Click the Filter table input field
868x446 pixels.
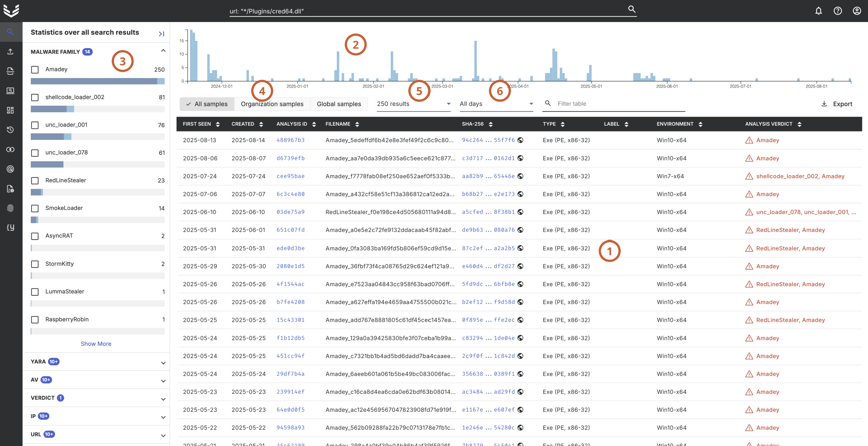pyautogui.click(x=619, y=104)
